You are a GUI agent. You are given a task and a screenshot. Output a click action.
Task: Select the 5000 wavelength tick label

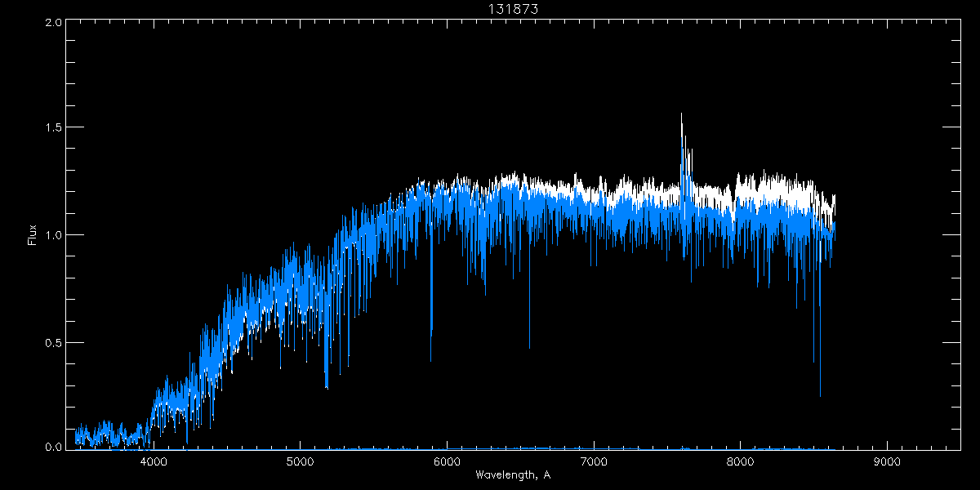300,462
